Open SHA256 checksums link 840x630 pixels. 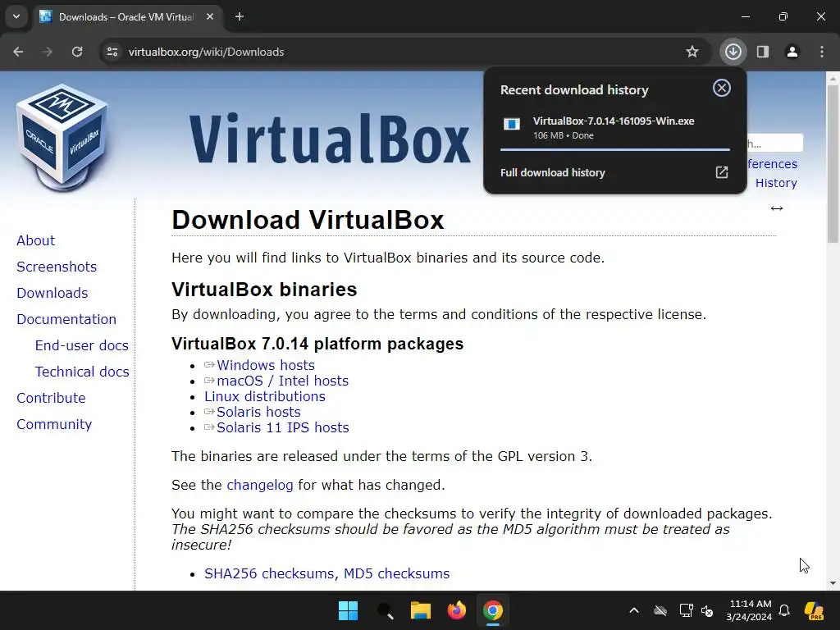point(269,573)
